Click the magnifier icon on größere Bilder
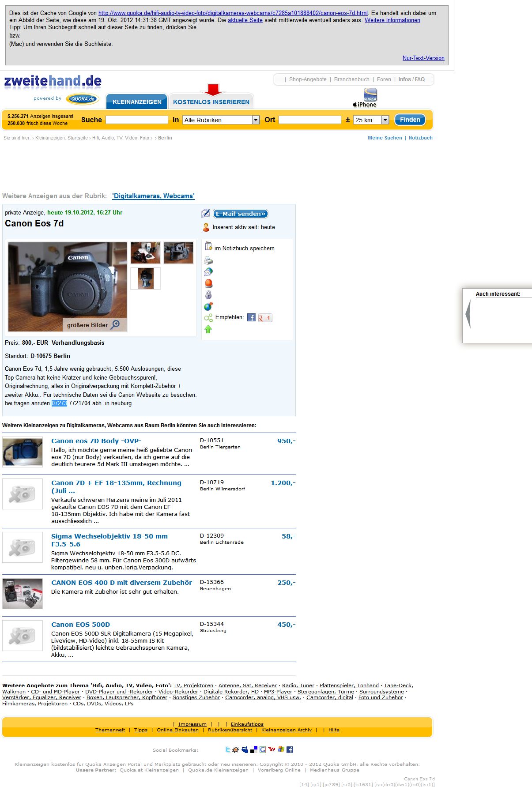Screen dimensions: 532x787 pos(115,325)
